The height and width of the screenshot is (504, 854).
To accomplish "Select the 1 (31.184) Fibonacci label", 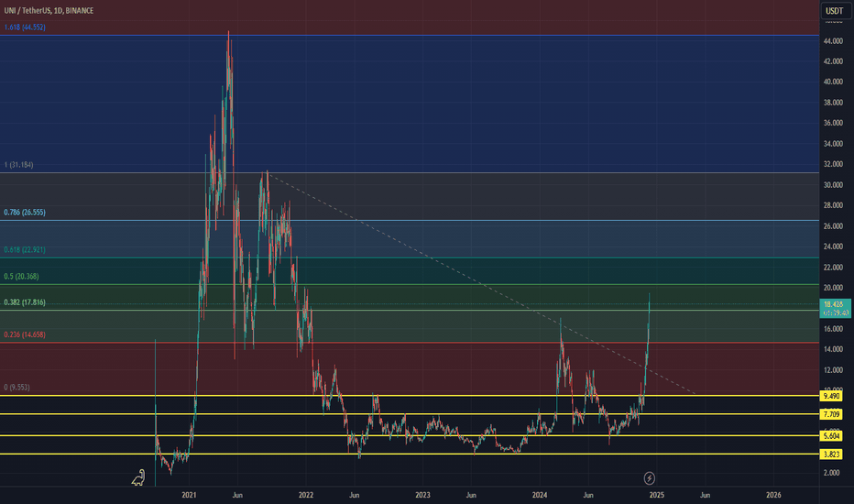I will tap(18, 165).
